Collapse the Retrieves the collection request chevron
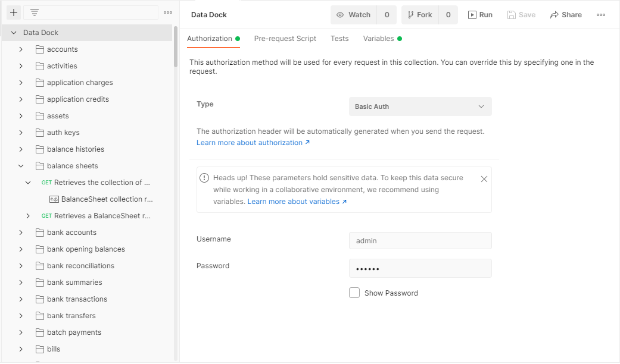Image resolution: width=620 pixels, height=364 pixels. pos(28,183)
